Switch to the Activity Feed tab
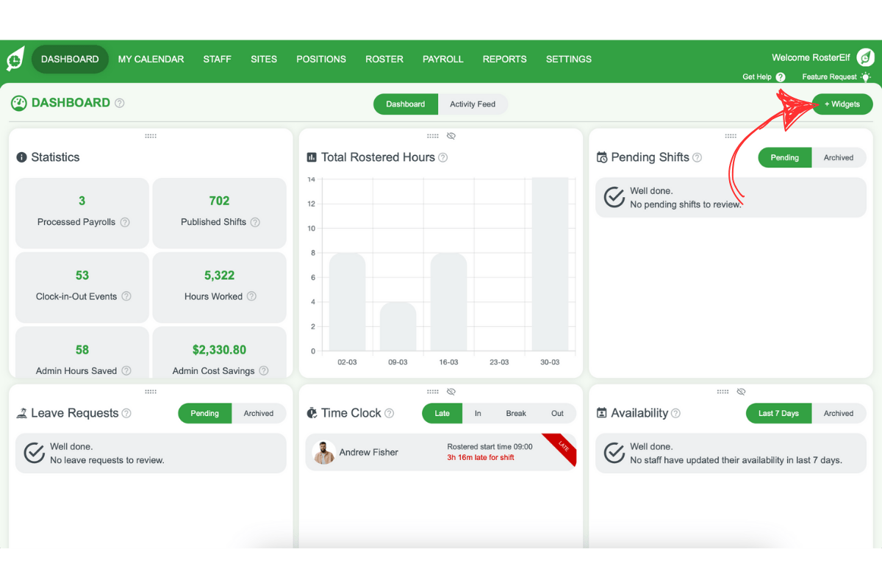This screenshot has height=588, width=882. (x=473, y=104)
